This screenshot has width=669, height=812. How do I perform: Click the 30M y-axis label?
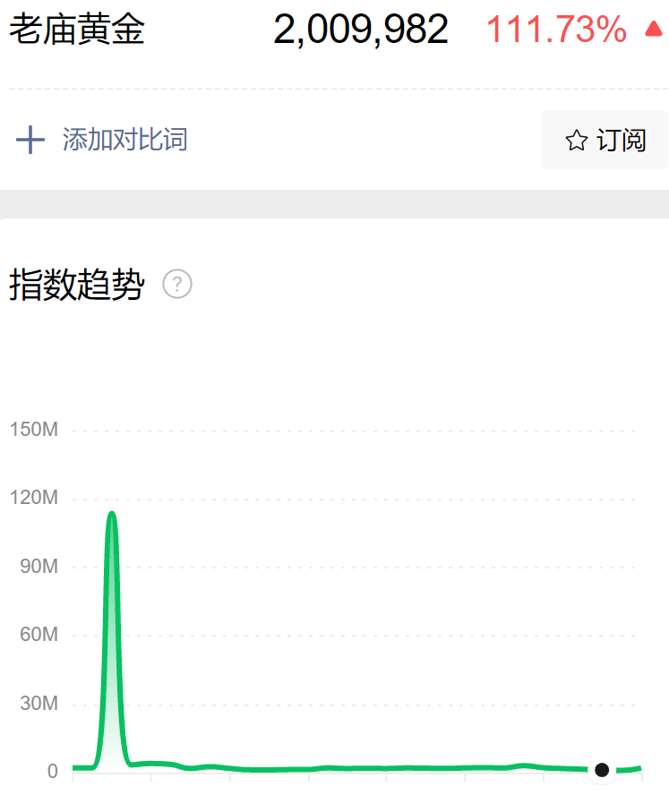click(39, 704)
